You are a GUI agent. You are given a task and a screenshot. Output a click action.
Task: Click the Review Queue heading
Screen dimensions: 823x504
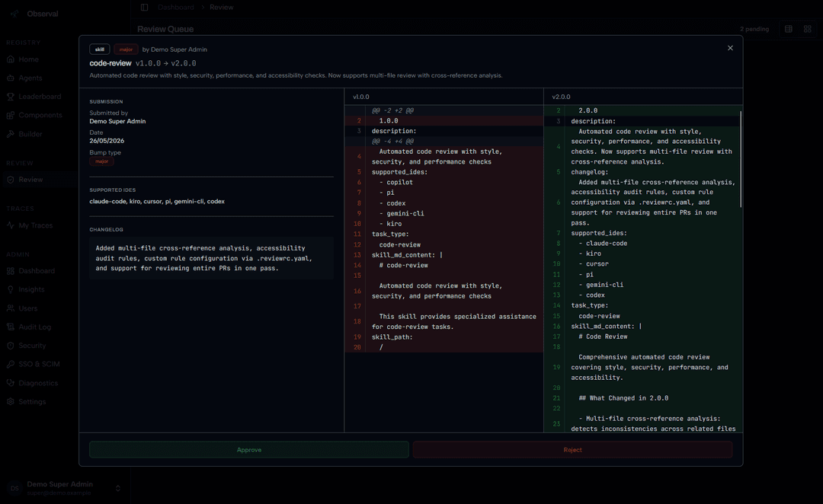pos(165,30)
